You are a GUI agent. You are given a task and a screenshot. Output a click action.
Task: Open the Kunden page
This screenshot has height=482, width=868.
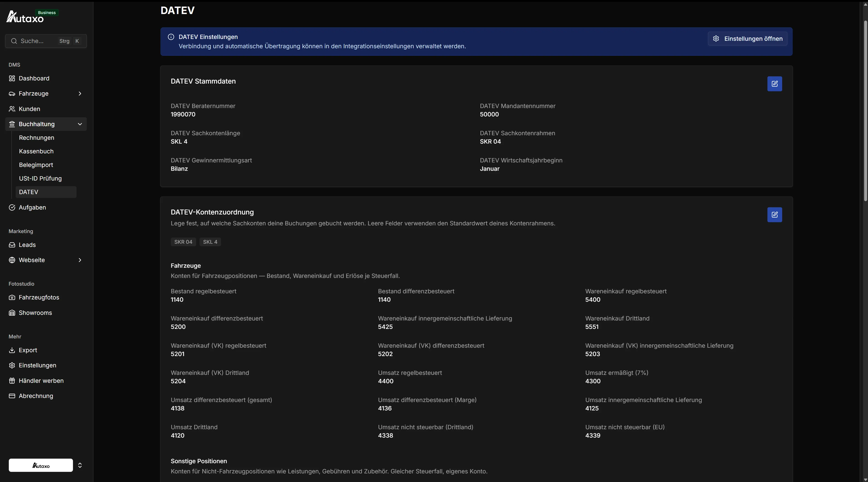tap(46, 109)
